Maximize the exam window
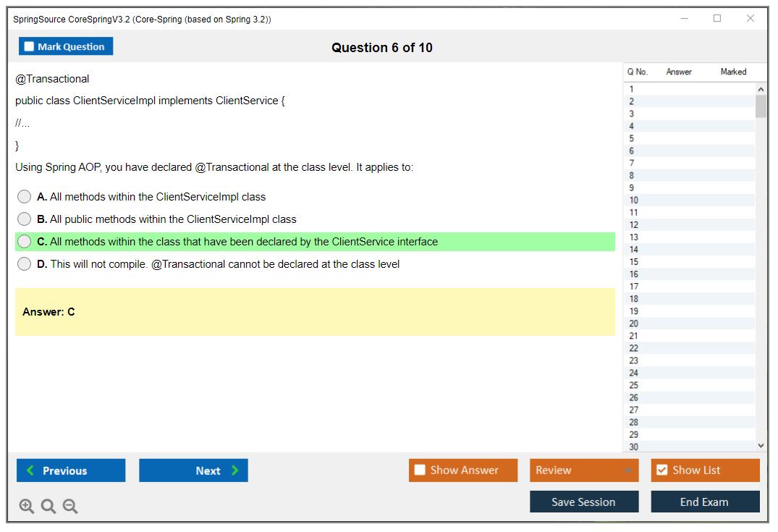Image resolution: width=778 pixels, height=532 pixels. coord(717,19)
